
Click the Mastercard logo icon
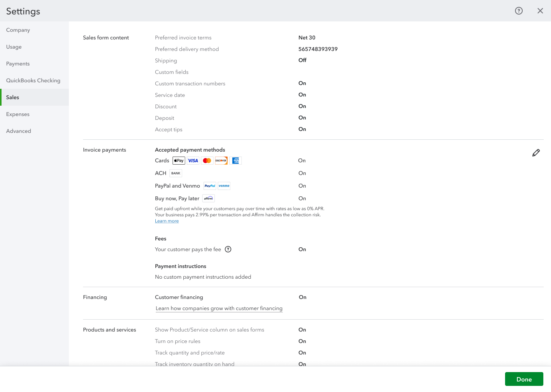click(207, 161)
